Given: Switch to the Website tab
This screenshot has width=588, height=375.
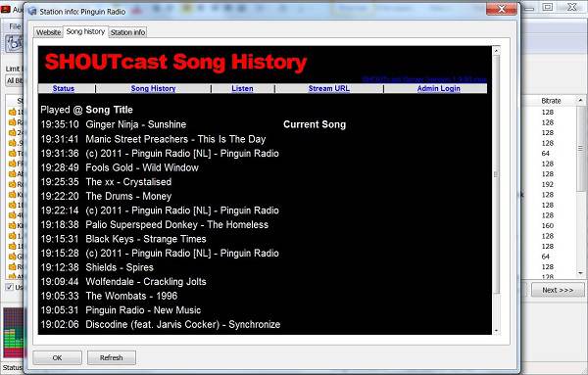Looking at the screenshot, I should click(x=48, y=32).
